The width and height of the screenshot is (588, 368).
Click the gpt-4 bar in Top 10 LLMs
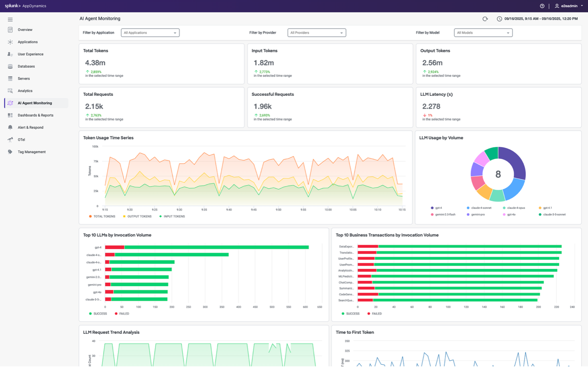click(x=206, y=248)
